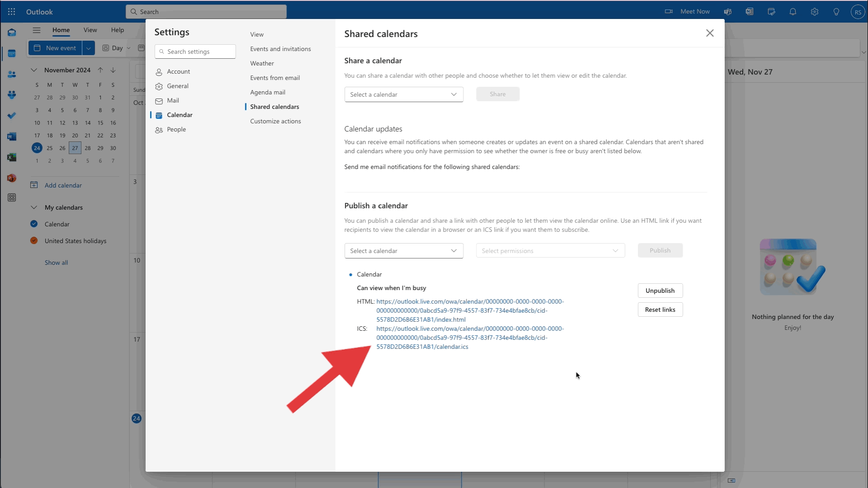Image resolution: width=868 pixels, height=488 pixels.
Task: Click the New event button
Action: point(55,48)
